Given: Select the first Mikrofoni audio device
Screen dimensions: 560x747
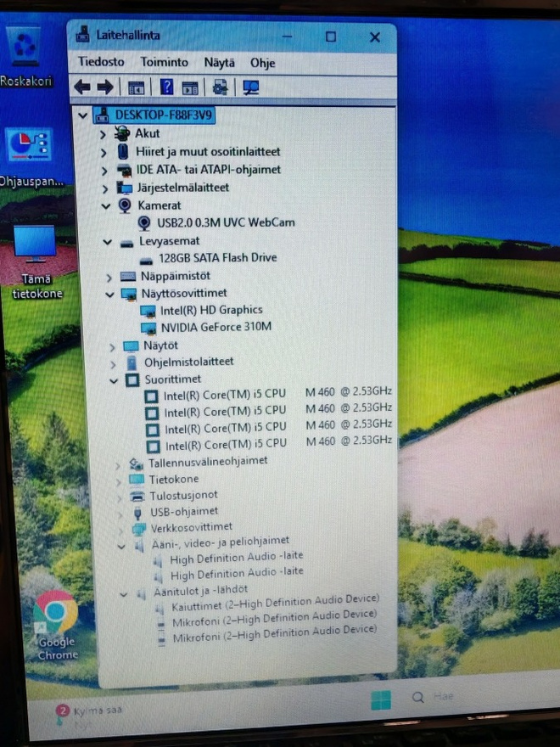Looking at the screenshot, I should pos(274,618).
